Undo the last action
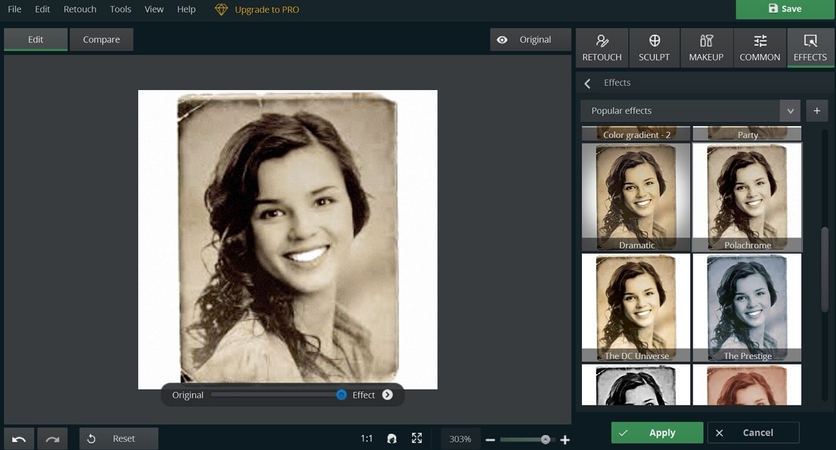Screen dimensions: 836x450 (x=19, y=439)
